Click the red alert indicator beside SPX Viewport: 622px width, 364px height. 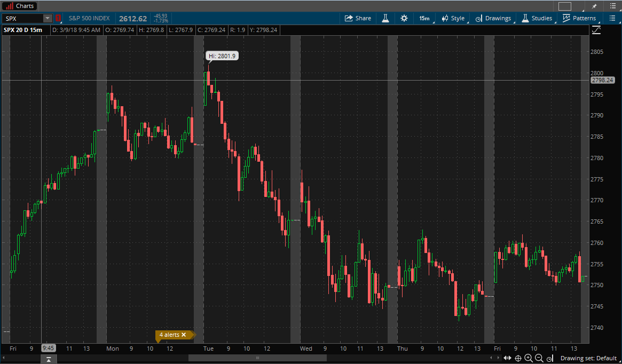coord(58,18)
